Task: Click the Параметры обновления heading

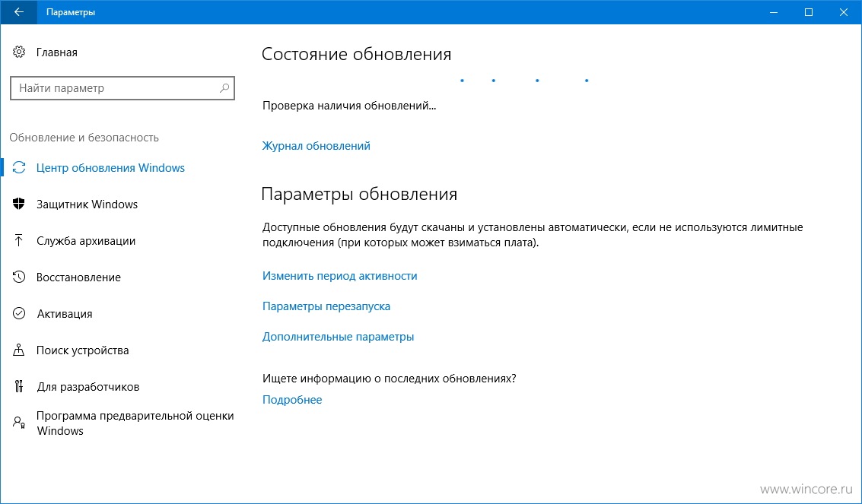Action: tap(359, 194)
